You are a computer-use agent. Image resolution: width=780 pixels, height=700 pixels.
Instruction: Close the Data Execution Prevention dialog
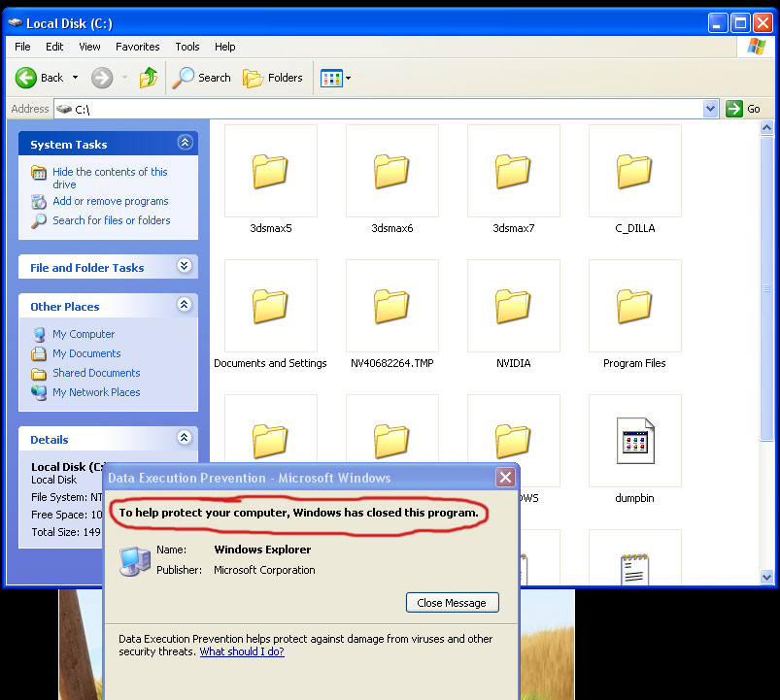[x=505, y=478]
